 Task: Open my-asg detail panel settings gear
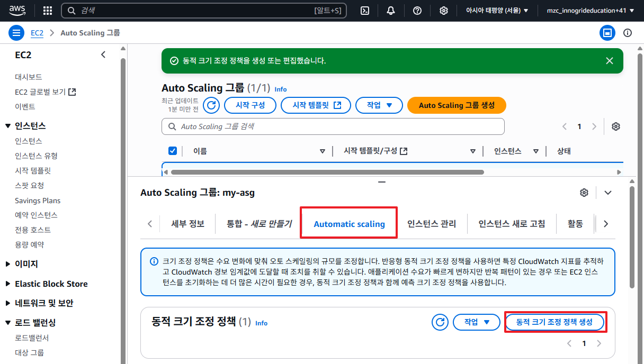[584, 193]
